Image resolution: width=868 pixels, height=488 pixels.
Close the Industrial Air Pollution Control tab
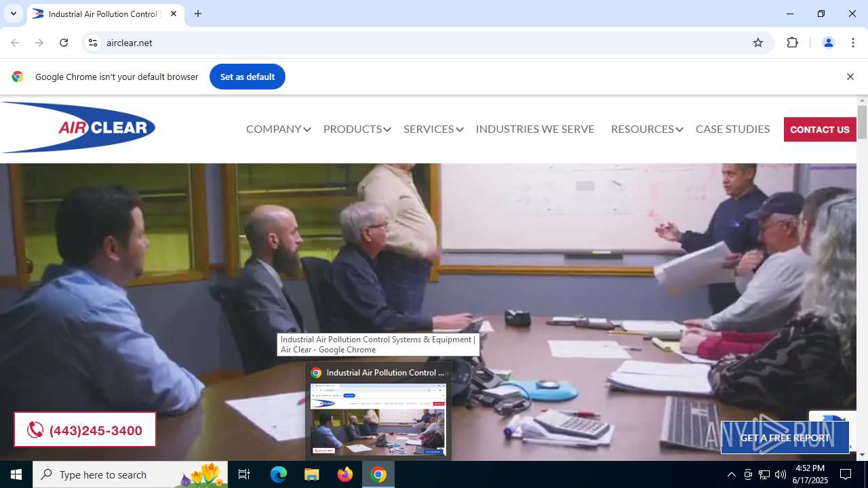click(174, 14)
